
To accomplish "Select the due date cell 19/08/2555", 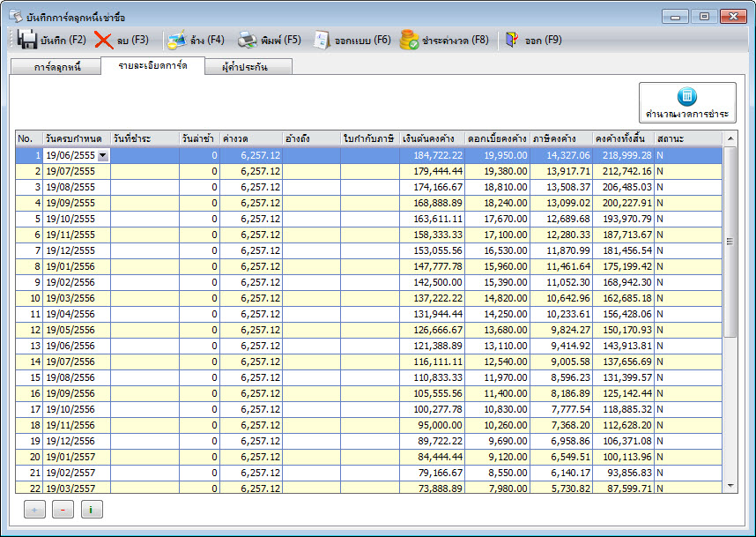I will click(78, 187).
